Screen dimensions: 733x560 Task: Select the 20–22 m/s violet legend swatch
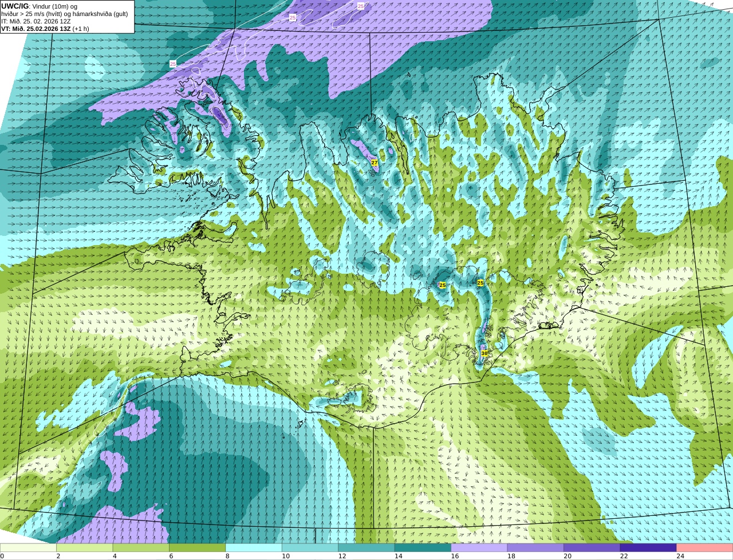592,547
